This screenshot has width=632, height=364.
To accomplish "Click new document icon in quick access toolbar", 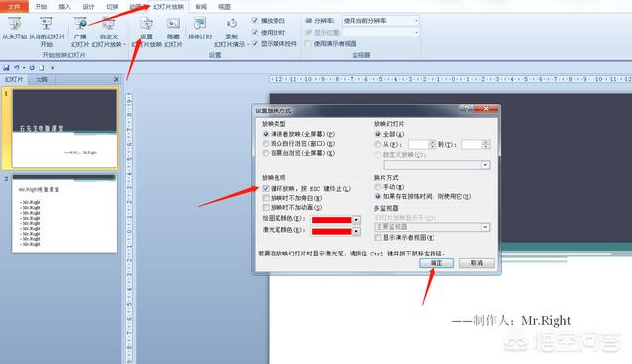I will click(x=41, y=68).
